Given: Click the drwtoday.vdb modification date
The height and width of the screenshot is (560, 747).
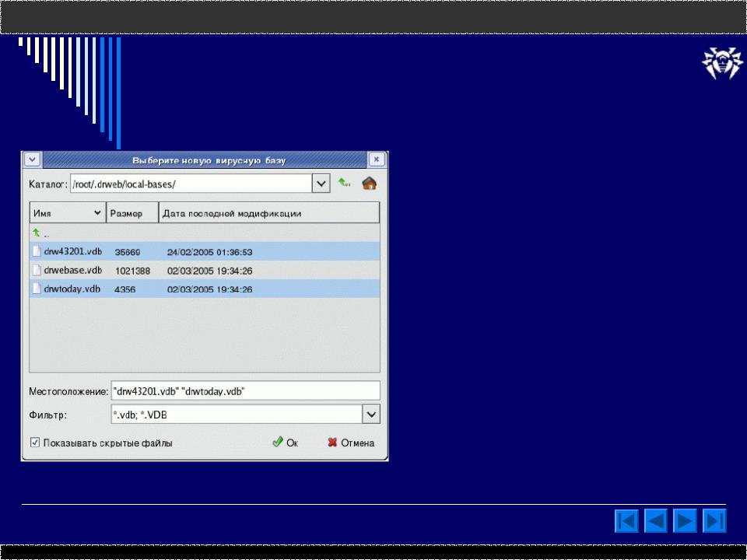Looking at the screenshot, I should point(209,289).
